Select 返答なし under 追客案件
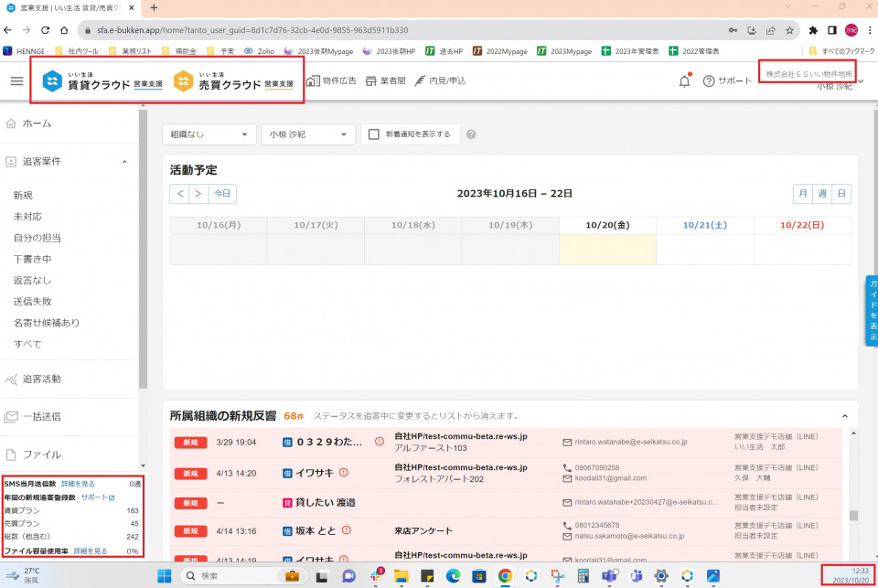 click(33, 280)
